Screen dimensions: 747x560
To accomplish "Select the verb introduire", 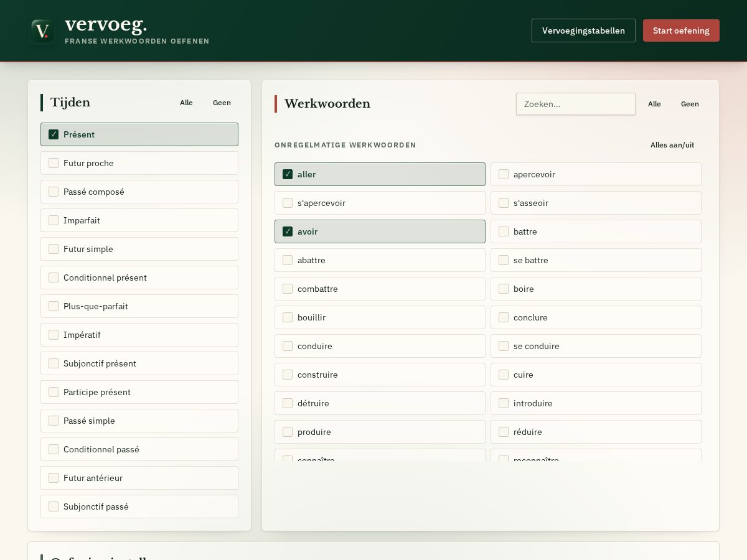I will pos(596,403).
